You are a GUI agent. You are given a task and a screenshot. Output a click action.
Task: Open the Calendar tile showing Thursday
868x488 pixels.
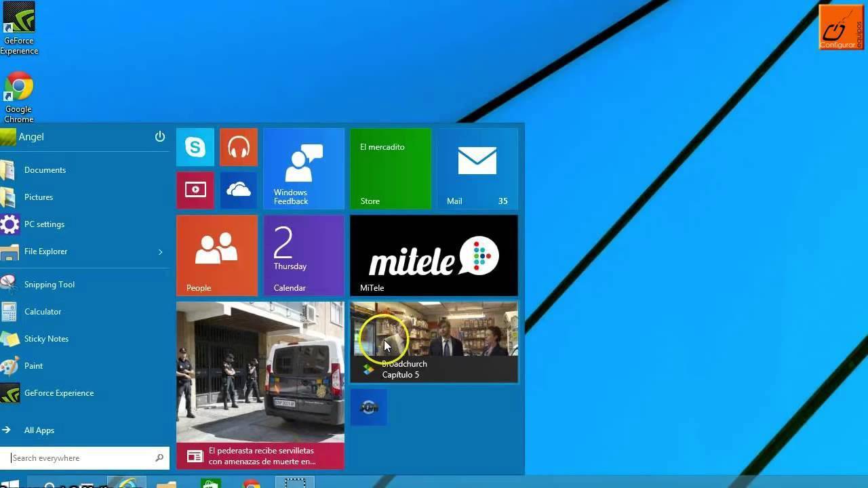[303, 256]
